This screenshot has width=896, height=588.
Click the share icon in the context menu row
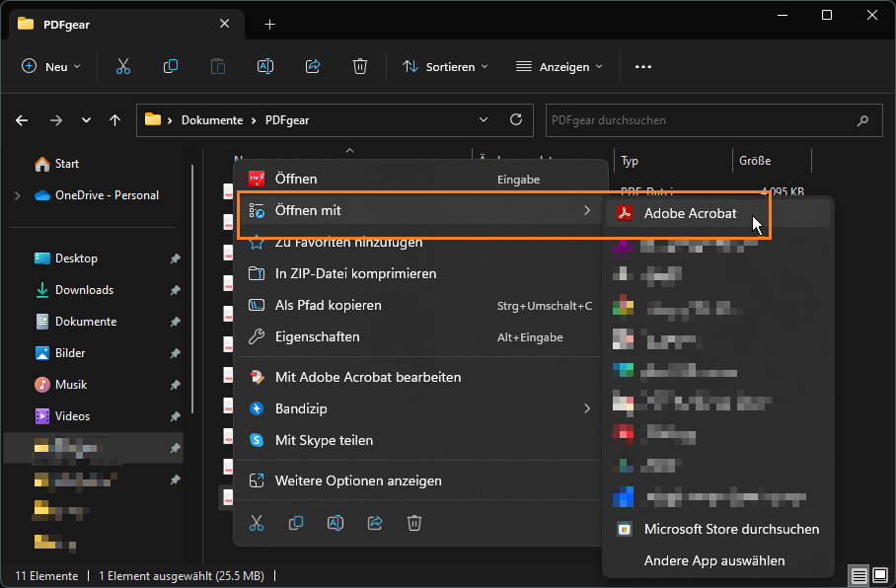[375, 523]
